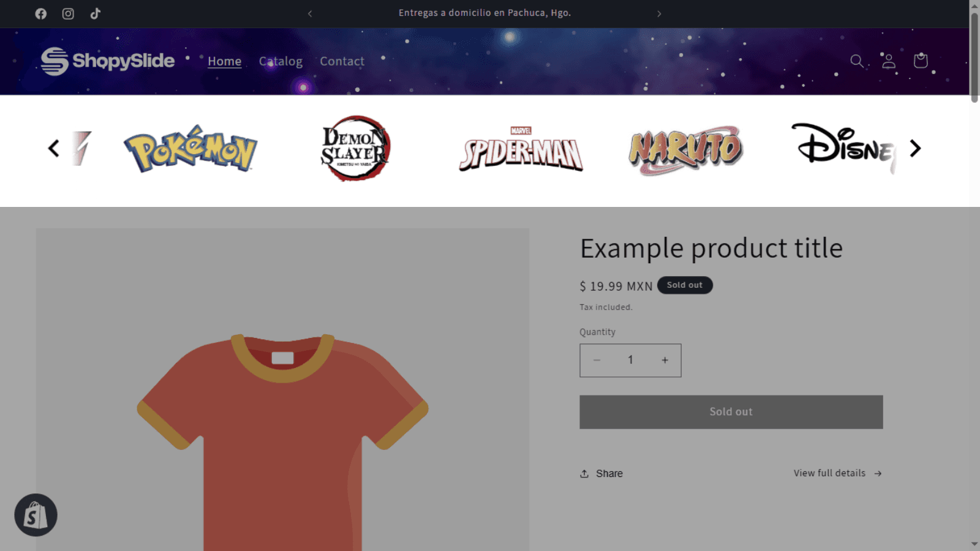Advance the brand carousel with right arrow
The width and height of the screenshot is (980, 551).
pyautogui.click(x=914, y=148)
